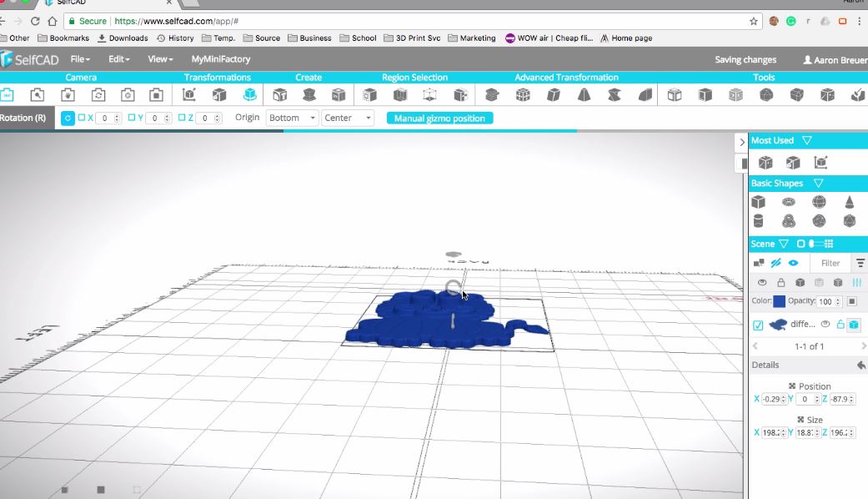Click the undo arrow in Details header
This screenshot has width=868, height=499.
(860, 365)
